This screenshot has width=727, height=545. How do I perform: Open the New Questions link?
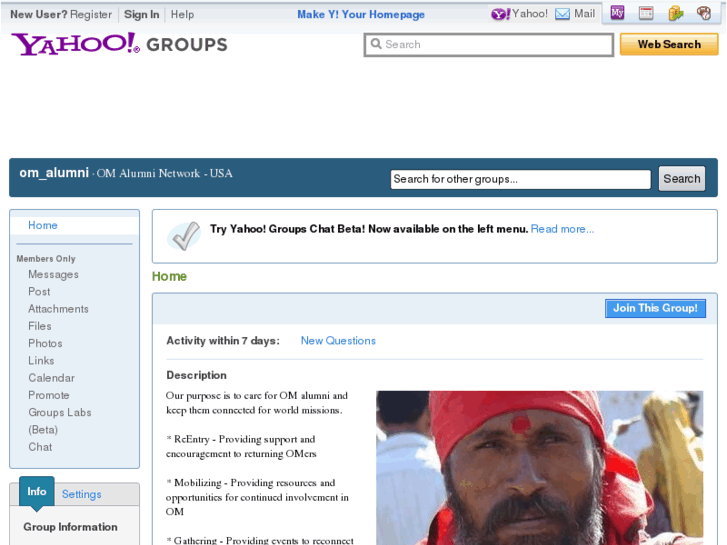[338, 341]
